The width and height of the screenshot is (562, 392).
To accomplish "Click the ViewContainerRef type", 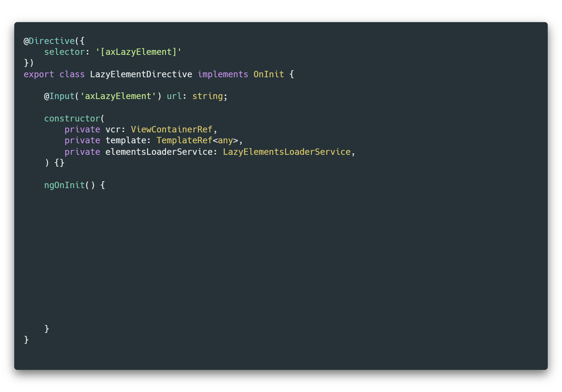I will (x=172, y=129).
